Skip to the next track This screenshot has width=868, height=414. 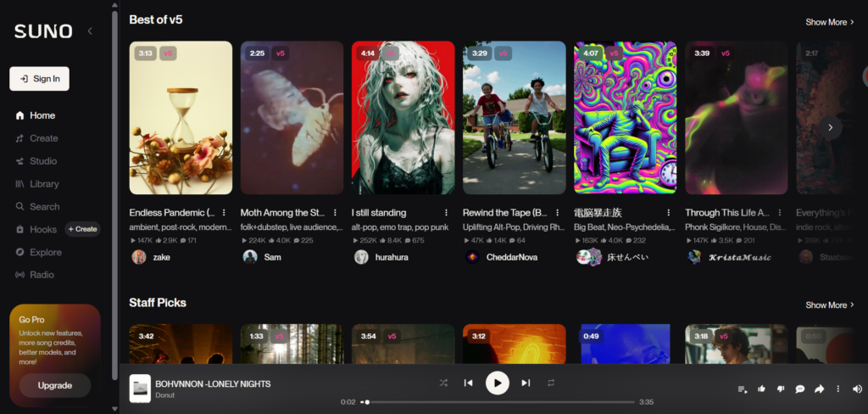(526, 383)
